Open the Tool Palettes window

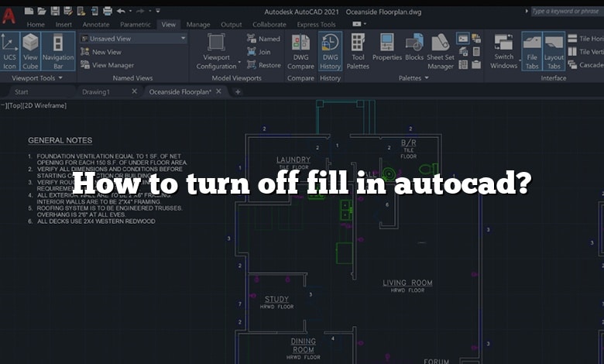358,52
